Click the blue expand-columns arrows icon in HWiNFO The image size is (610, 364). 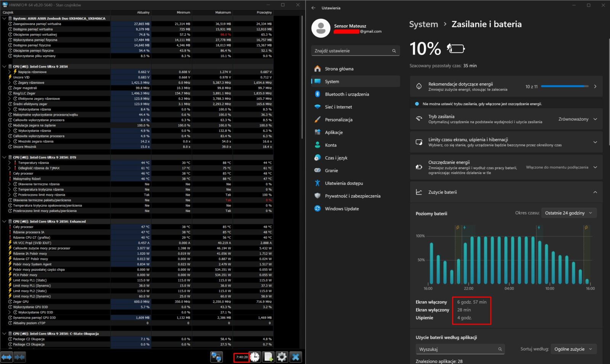6,357
